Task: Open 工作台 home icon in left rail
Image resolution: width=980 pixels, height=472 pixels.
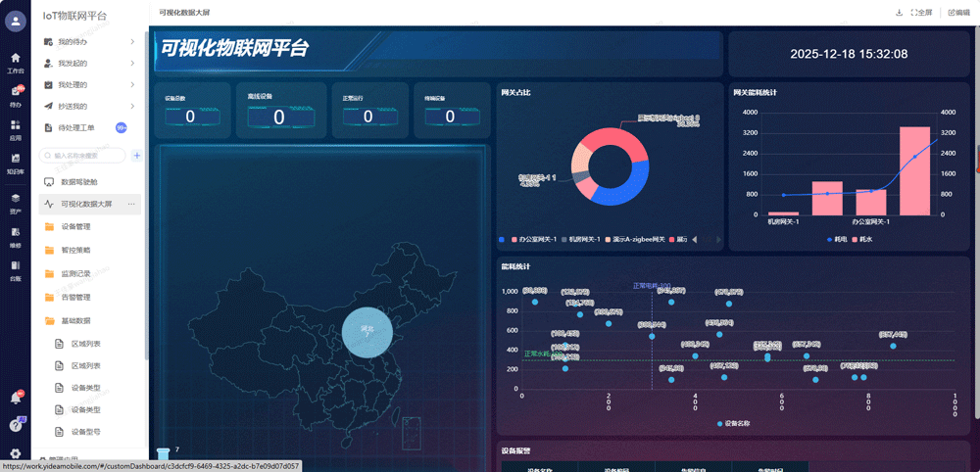Action: [15, 61]
